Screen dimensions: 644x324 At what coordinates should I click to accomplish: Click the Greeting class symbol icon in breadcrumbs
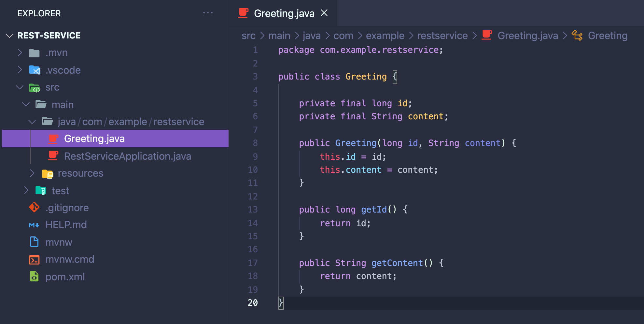(577, 36)
